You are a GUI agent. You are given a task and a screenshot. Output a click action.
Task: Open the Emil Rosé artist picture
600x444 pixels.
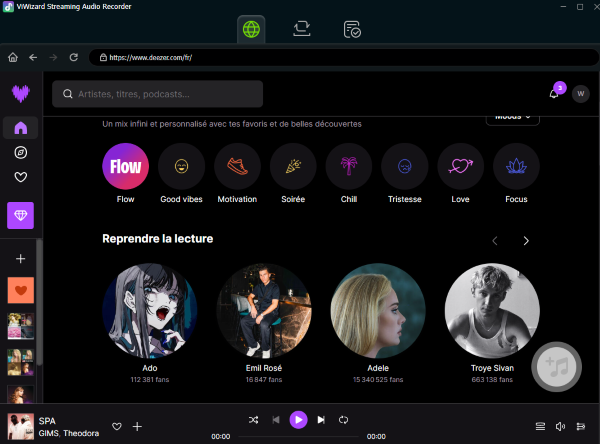coord(264,310)
